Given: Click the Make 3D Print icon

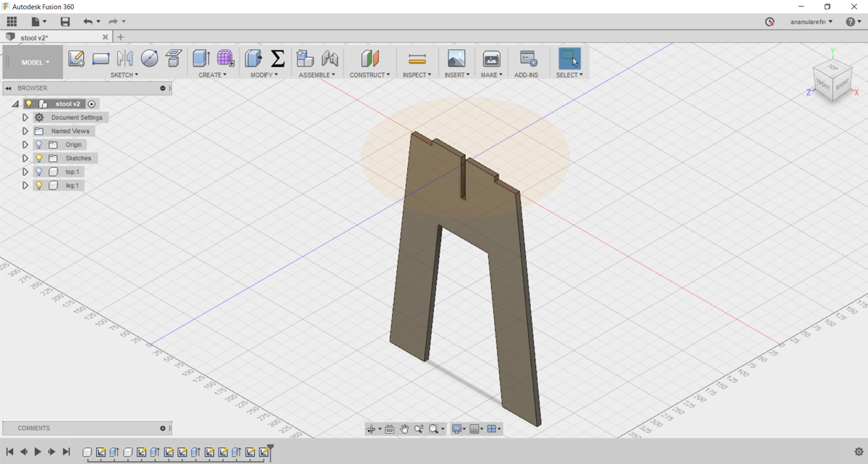Looking at the screenshot, I should coord(491,59).
